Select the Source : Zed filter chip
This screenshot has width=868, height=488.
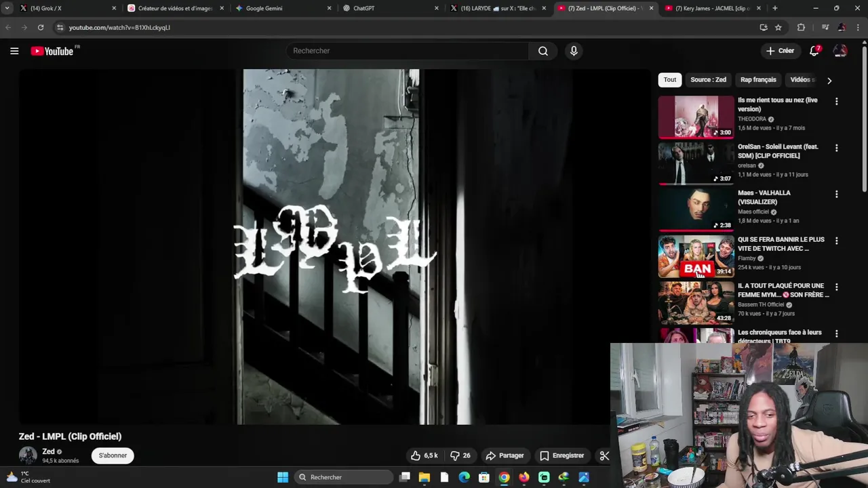coord(708,80)
